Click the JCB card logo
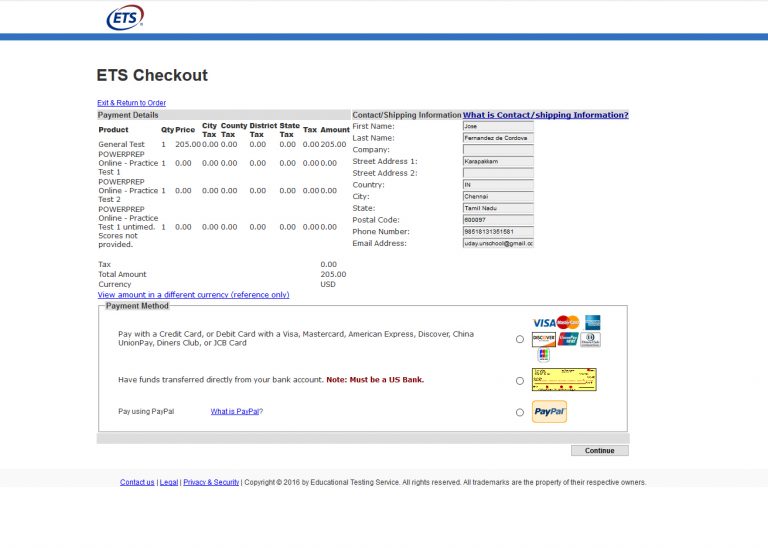Screen dimensions: 768x548 point(543,354)
